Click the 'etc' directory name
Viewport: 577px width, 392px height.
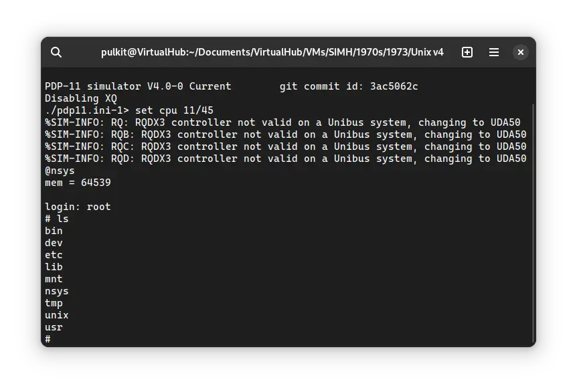click(54, 254)
